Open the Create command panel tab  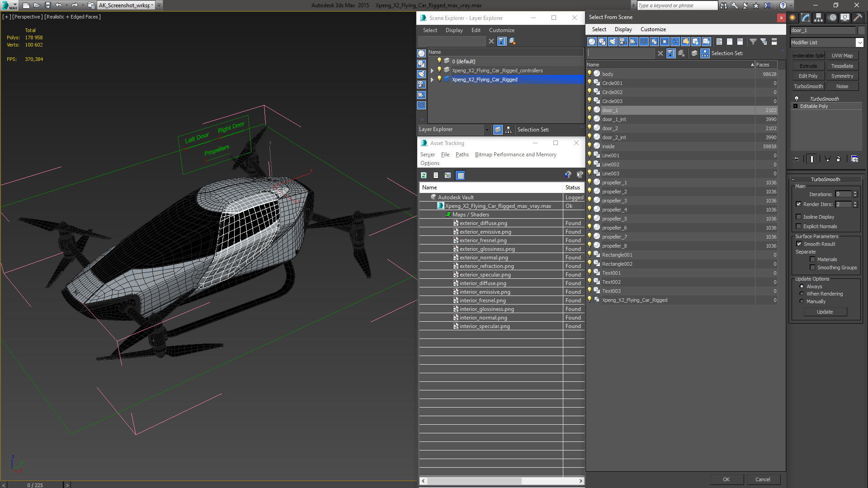tap(793, 18)
